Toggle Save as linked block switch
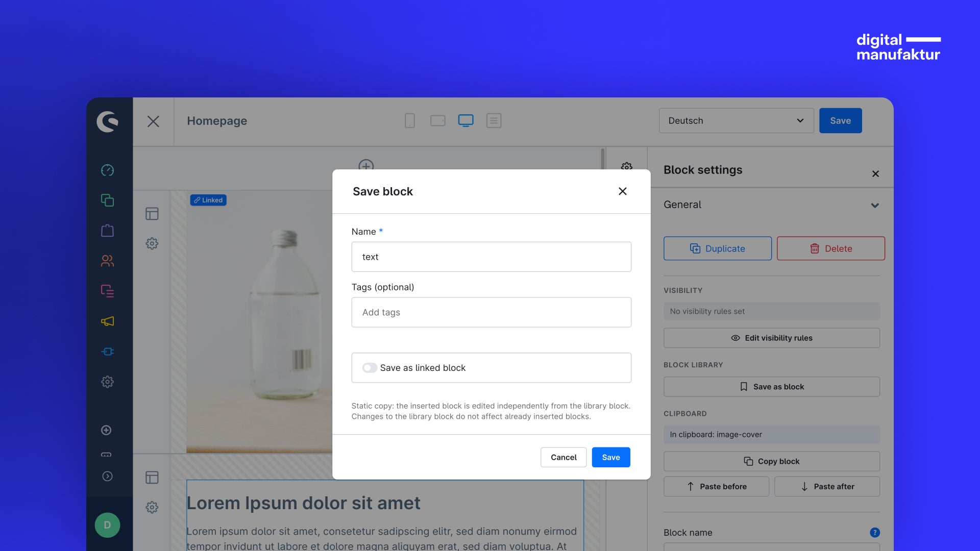Screen dimensions: 980x551 point(370,368)
